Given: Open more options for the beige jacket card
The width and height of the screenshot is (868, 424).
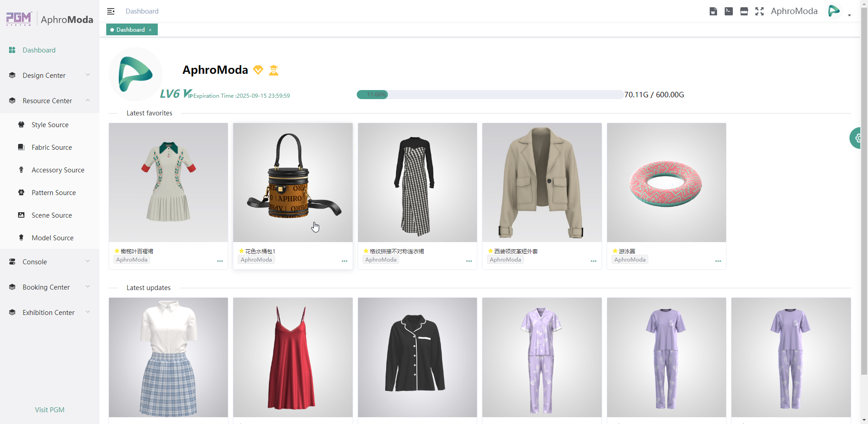Looking at the screenshot, I should pos(594,261).
